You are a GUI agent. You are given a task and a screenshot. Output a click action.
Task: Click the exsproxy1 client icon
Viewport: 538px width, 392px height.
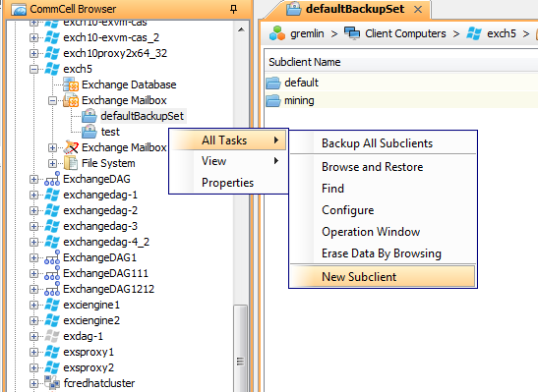click(52, 353)
